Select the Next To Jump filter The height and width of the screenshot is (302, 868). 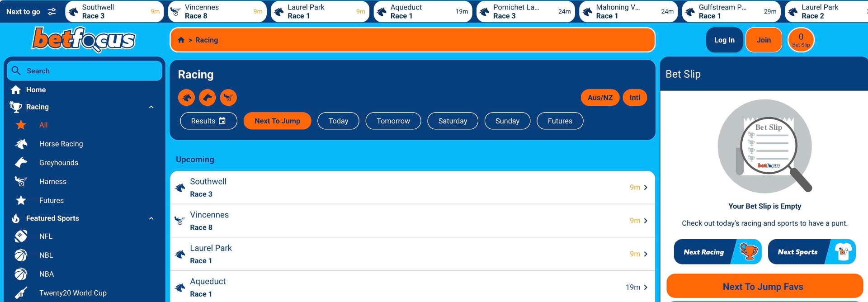point(277,121)
